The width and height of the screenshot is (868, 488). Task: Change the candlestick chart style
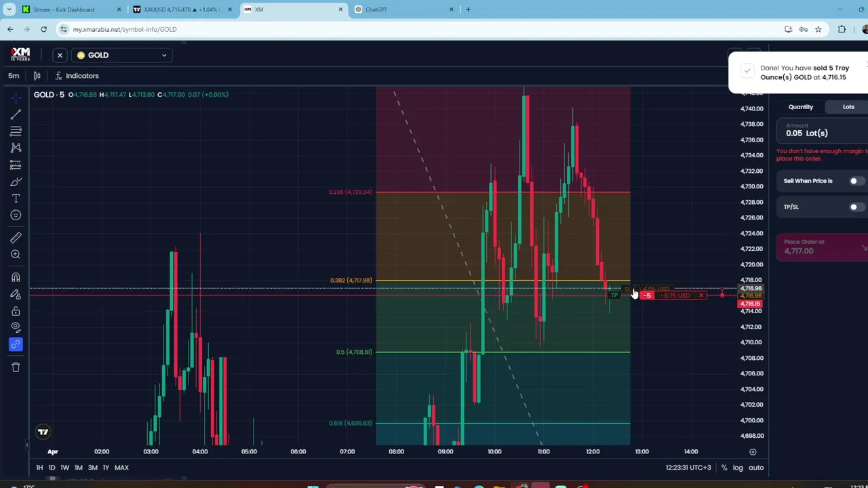coord(37,76)
